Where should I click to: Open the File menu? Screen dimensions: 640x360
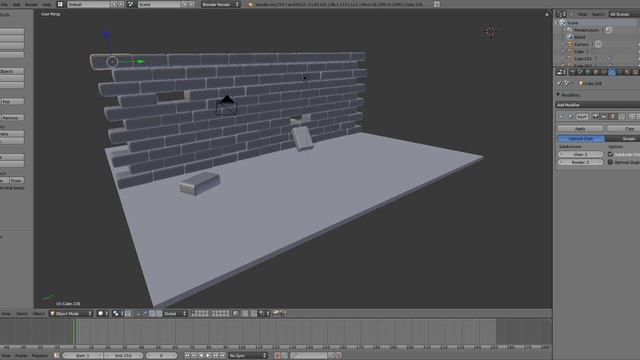4,4
